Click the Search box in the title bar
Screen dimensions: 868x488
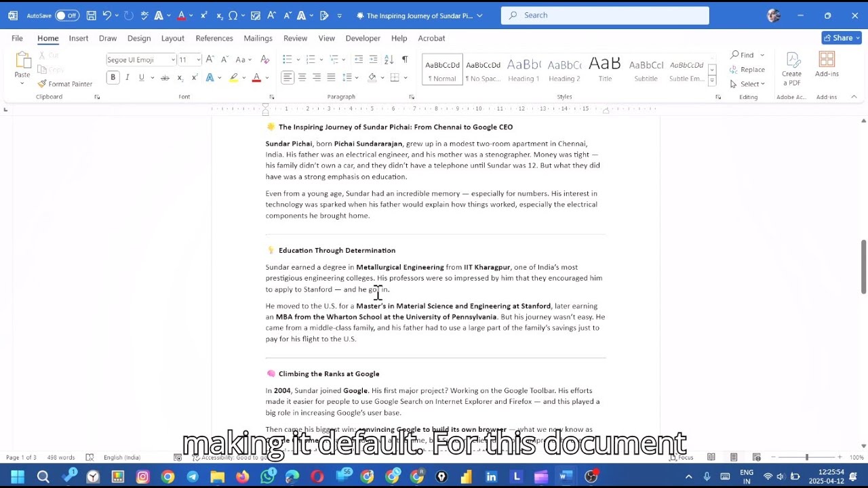point(605,15)
